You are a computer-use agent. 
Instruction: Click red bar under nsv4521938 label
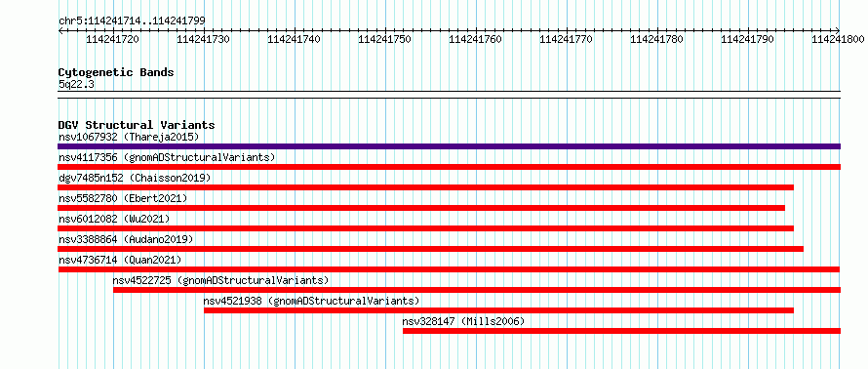(498, 310)
